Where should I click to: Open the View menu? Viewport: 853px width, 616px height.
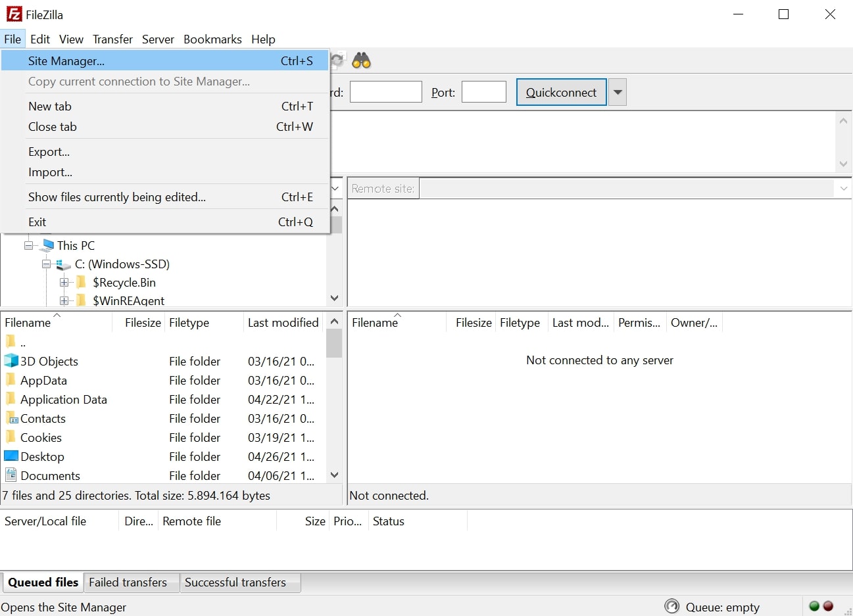tap(71, 39)
